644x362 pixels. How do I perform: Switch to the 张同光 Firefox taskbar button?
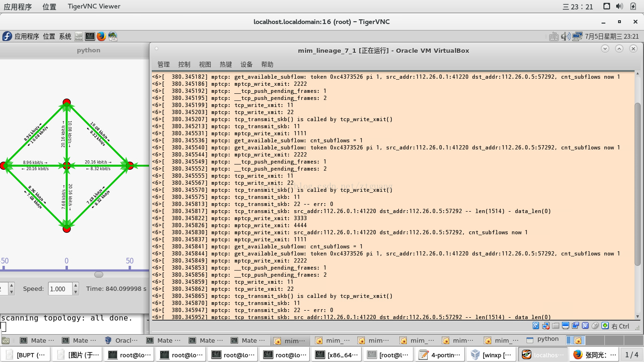point(595,355)
